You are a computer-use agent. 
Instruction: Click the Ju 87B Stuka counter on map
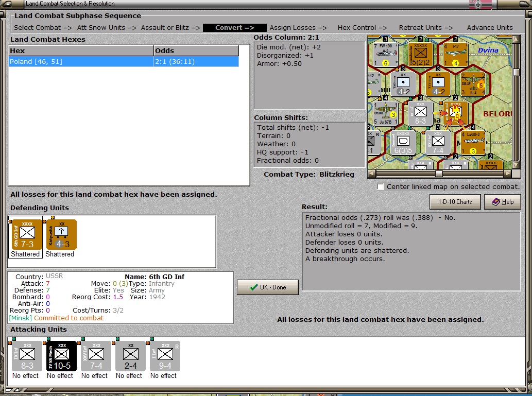386,113
